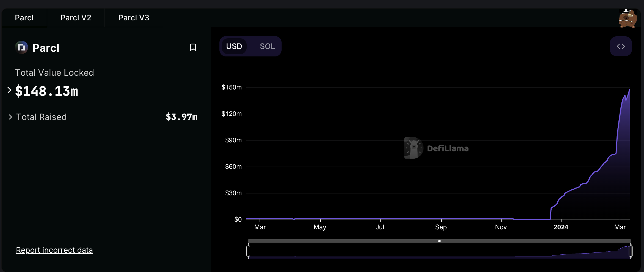
Task: Click the $0 axis label
Action: pyautogui.click(x=238, y=219)
